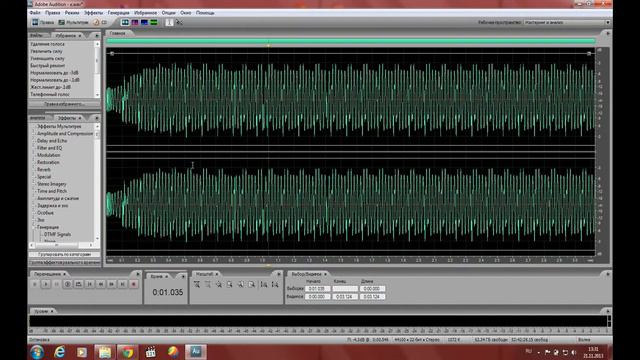Image resolution: width=640 pixels, height=360 pixels.
Task: Open the Опции menu
Action: 169,13
